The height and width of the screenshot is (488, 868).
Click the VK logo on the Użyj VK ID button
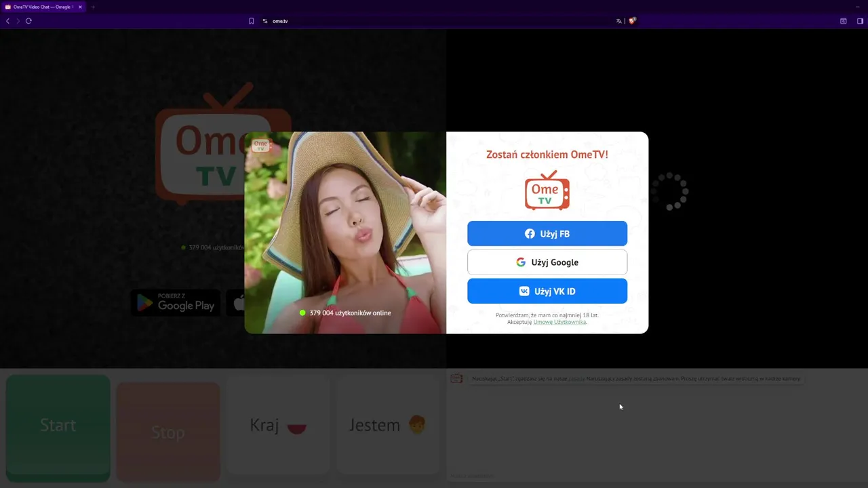click(524, 291)
